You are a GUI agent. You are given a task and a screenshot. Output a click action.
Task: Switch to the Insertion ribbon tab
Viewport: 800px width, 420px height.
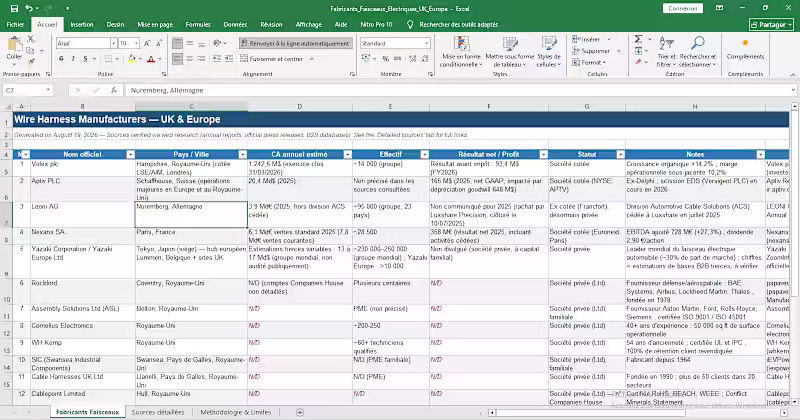(82, 24)
